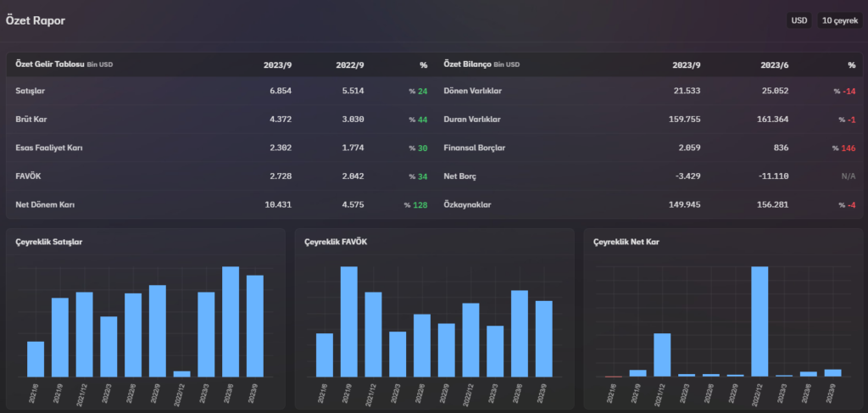Click the % 24 change value
The height and width of the screenshot is (413, 868).
point(419,91)
